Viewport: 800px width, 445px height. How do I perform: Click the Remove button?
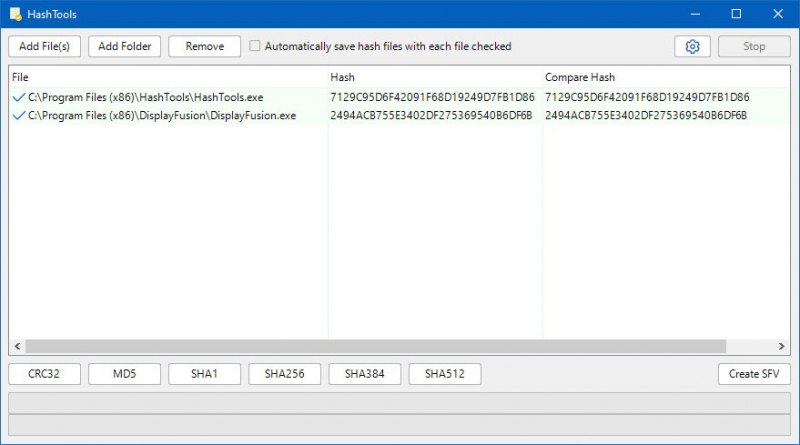point(204,46)
